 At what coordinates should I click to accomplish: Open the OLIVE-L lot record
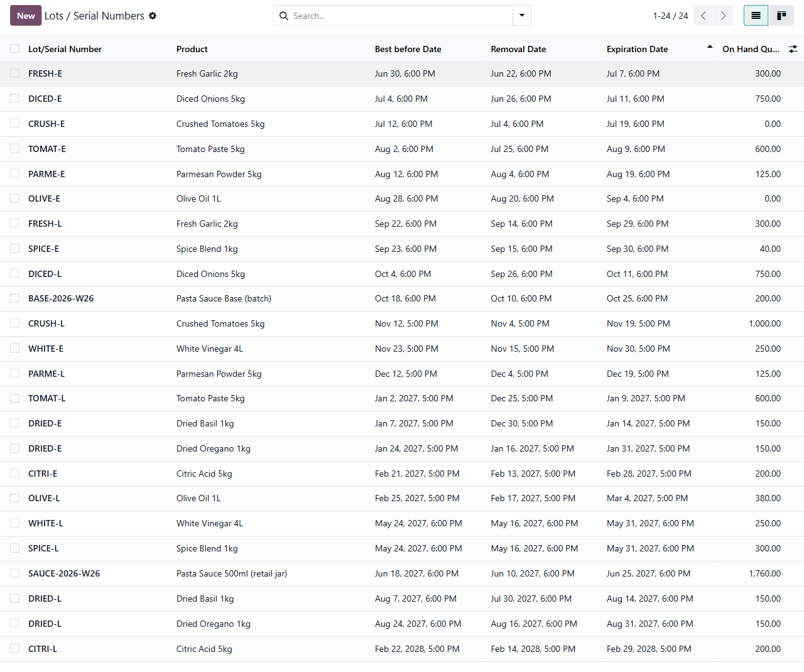(44, 498)
